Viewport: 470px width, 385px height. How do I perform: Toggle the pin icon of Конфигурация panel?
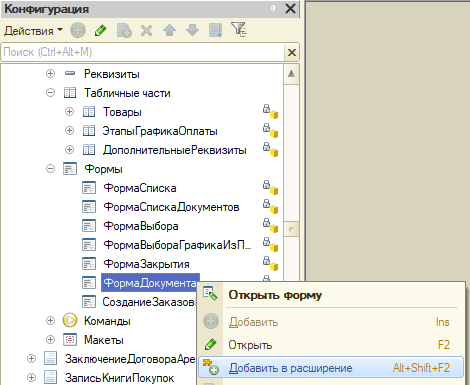tap(273, 9)
